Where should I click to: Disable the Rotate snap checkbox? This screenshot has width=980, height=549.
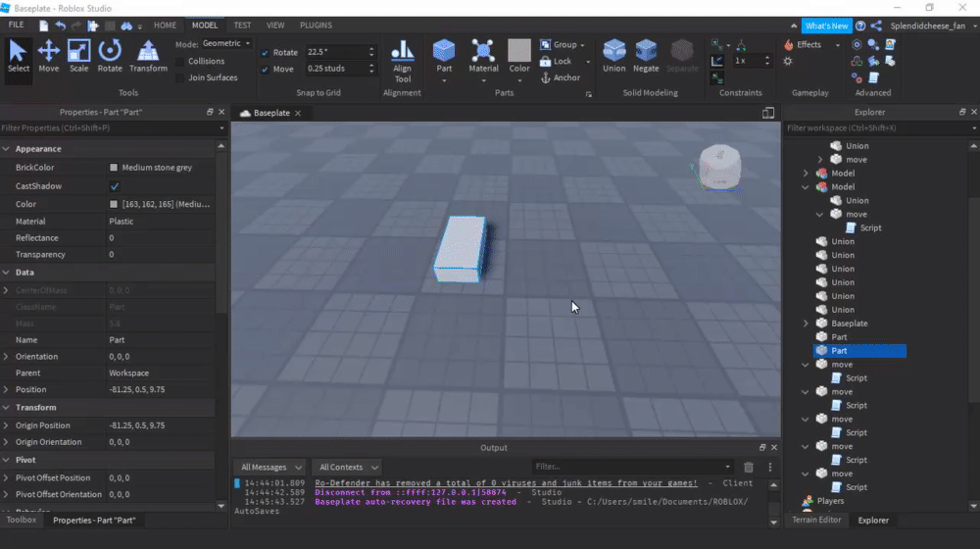coord(265,53)
